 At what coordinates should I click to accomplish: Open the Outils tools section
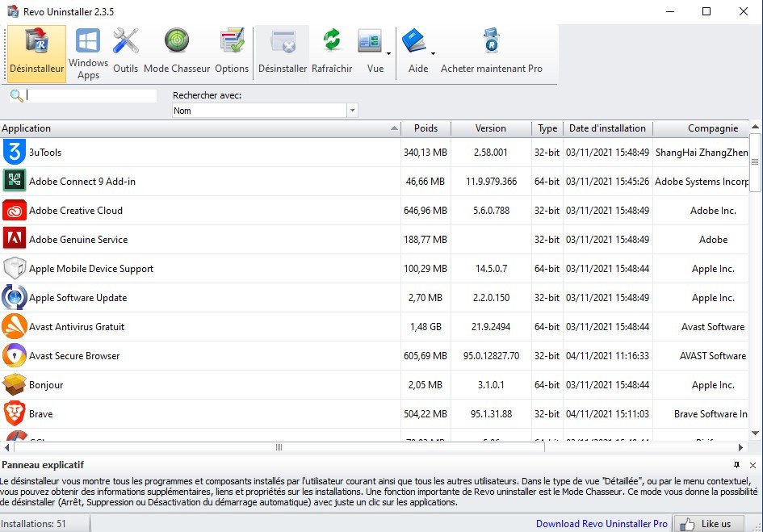pos(125,53)
